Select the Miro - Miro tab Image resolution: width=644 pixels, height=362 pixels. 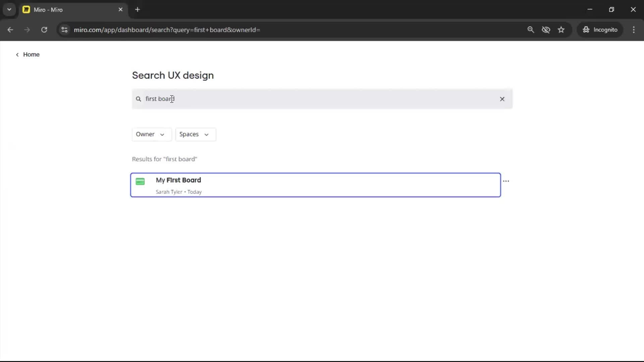click(73, 10)
